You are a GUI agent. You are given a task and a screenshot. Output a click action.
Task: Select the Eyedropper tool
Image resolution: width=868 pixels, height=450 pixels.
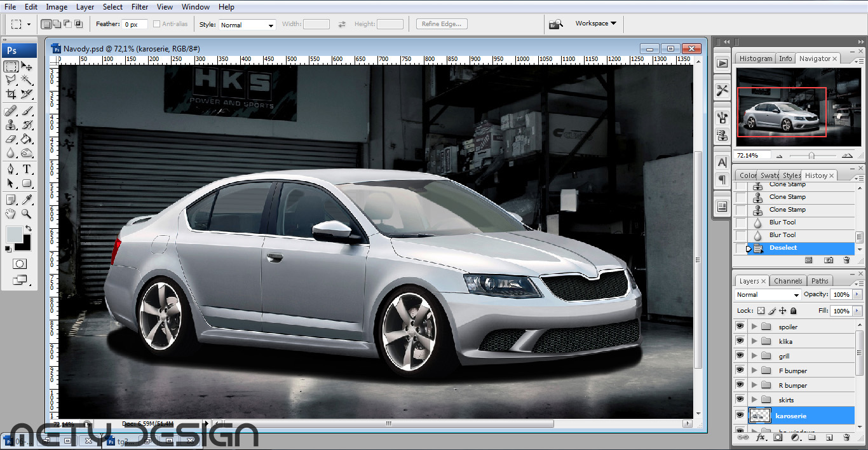coord(27,200)
